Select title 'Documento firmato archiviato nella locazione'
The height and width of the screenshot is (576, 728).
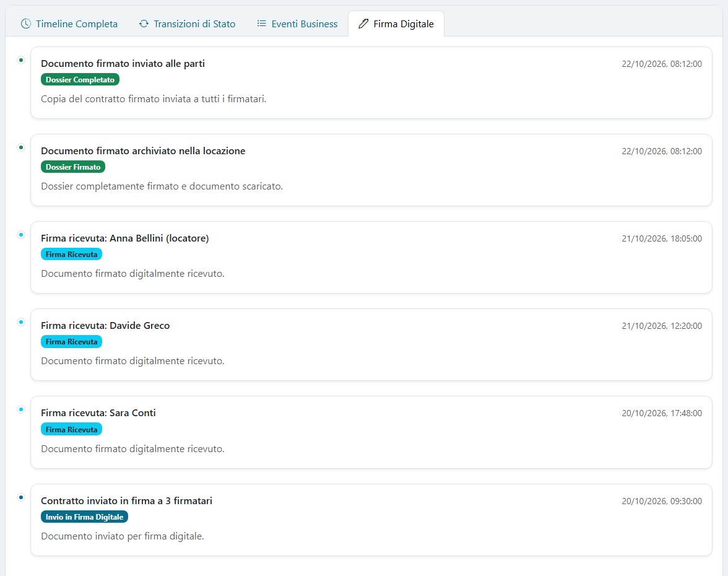click(143, 151)
